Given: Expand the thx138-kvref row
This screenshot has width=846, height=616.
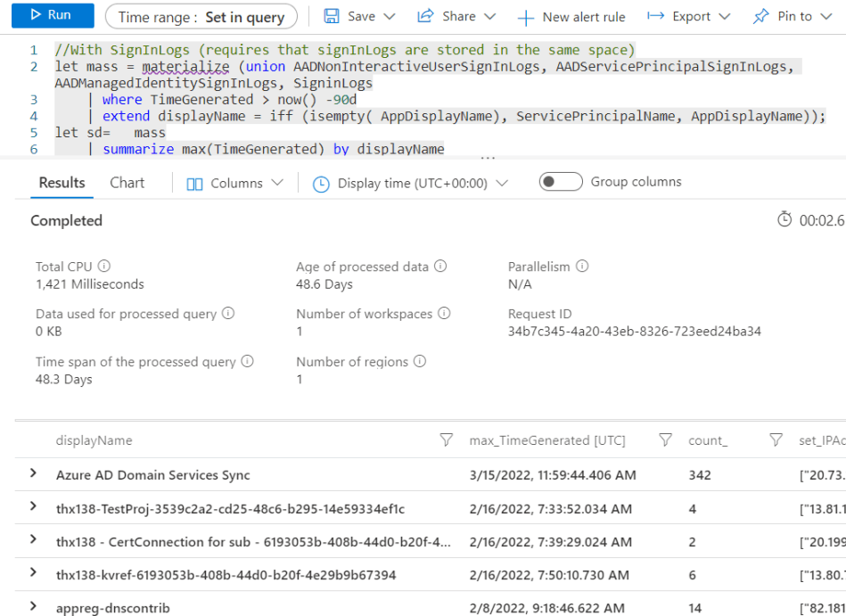Looking at the screenshot, I should [34, 574].
